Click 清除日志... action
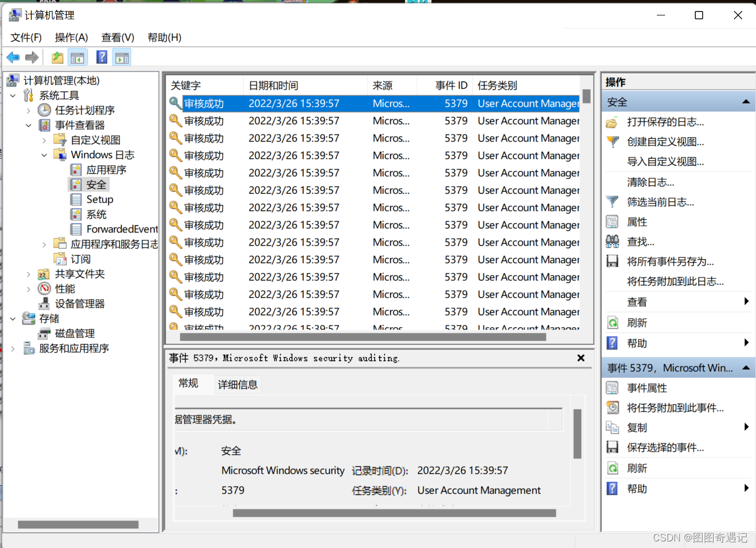756x548 pixels. pos(650,182)
